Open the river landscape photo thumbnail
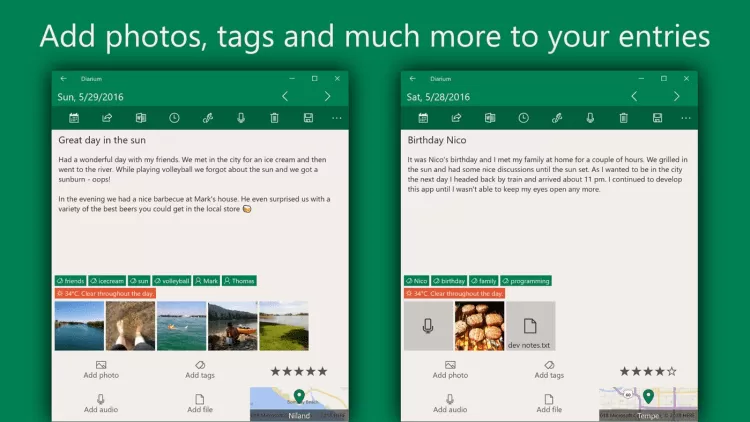This screenshot has height=422, width=750. [x=79, y=326]
